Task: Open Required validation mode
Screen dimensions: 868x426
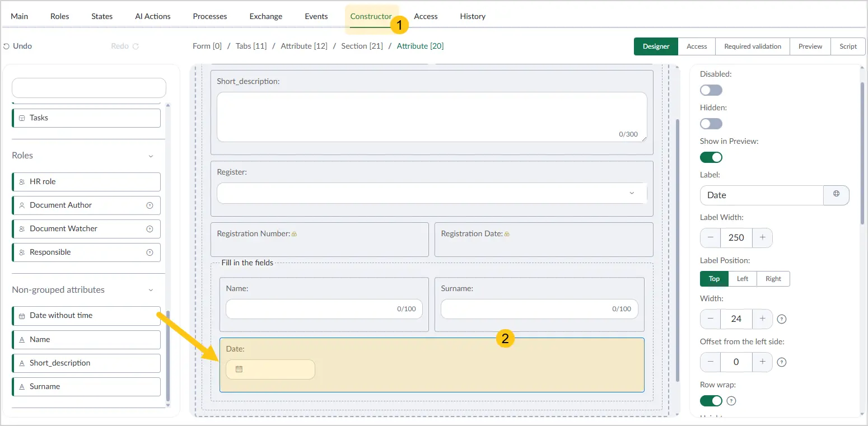Action: tap(753, 46)
